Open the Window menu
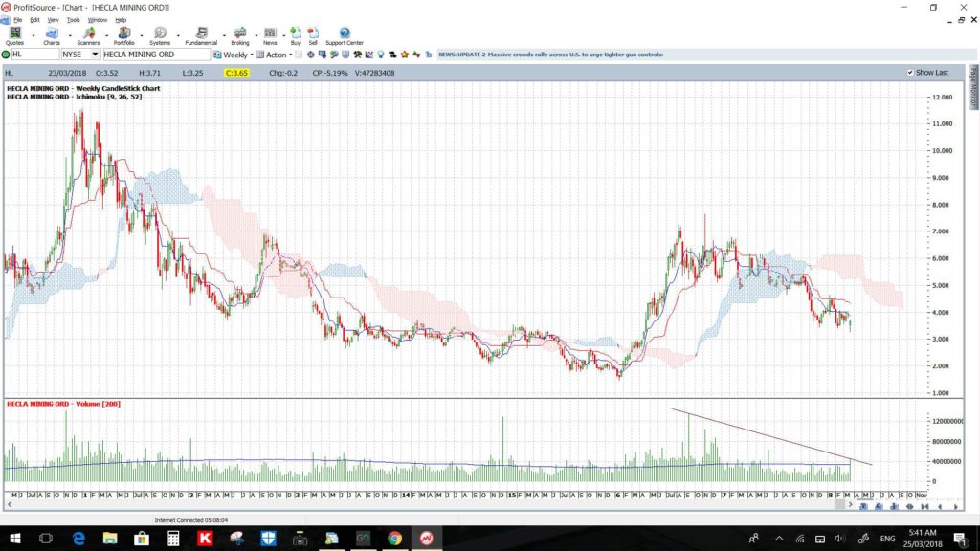The image size is (980, 551). coord(97,20)
